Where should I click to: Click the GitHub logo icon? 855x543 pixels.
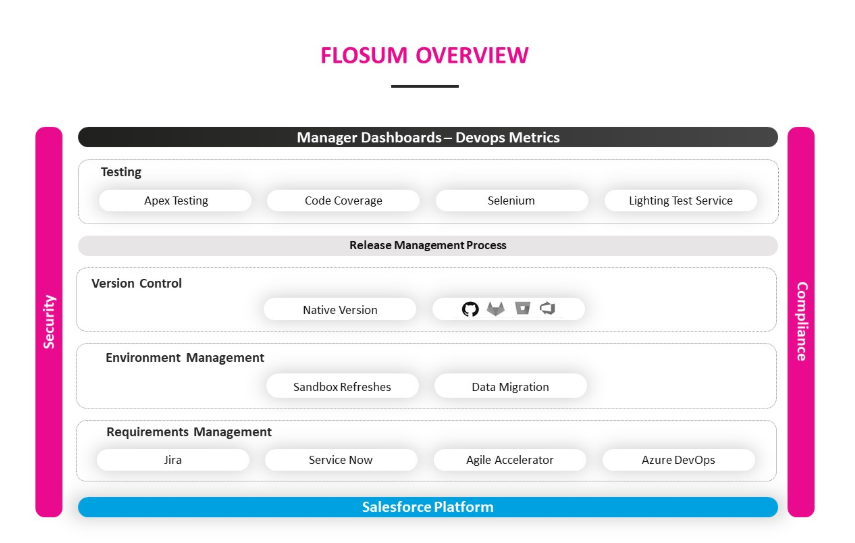[x=470, y=309]
